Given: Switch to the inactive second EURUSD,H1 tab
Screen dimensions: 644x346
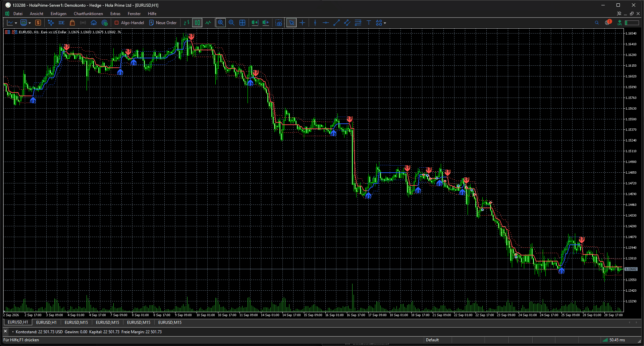Looking at the screenshot, I should [x=46, y=322].
